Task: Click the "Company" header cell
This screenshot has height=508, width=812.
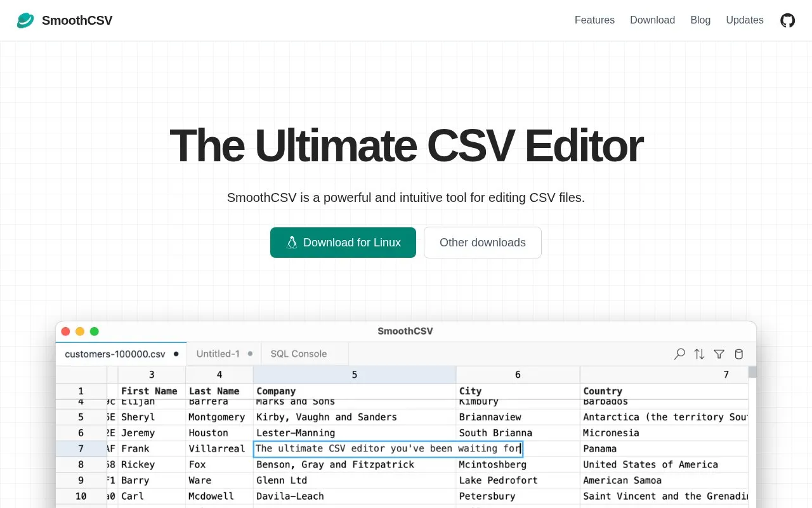Action: pos(355,391)
